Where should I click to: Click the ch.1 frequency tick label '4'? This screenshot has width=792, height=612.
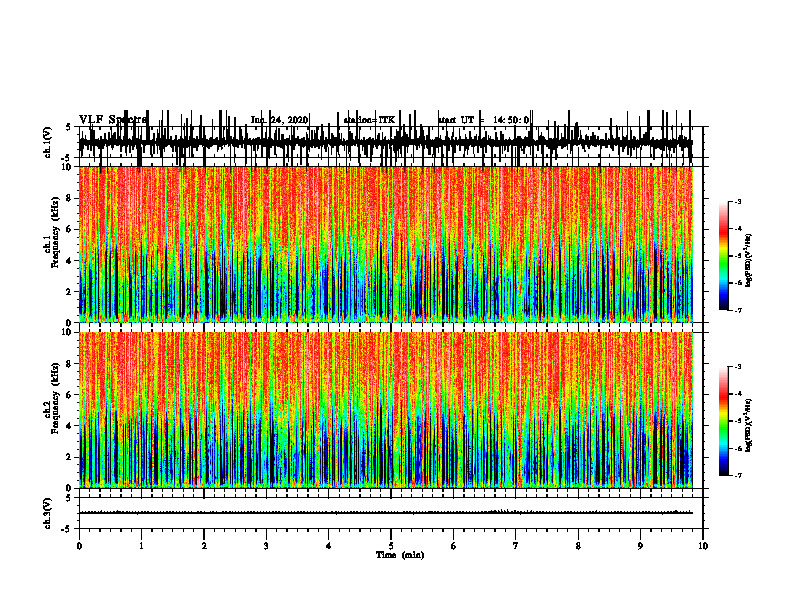(x=69, y=261)
